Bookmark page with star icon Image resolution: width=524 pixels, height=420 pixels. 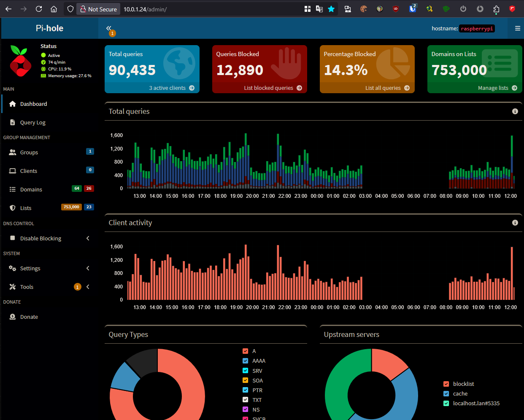[331, 9]
